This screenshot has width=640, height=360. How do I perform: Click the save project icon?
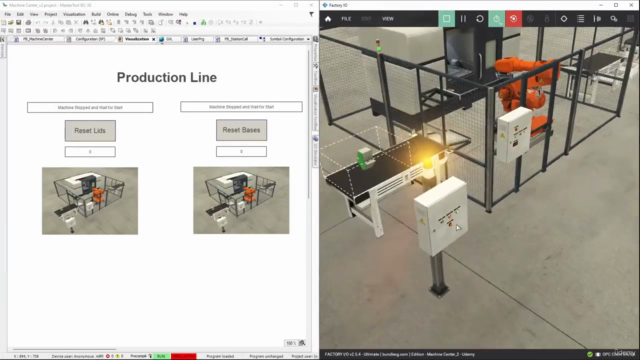[x=18, y=22]
